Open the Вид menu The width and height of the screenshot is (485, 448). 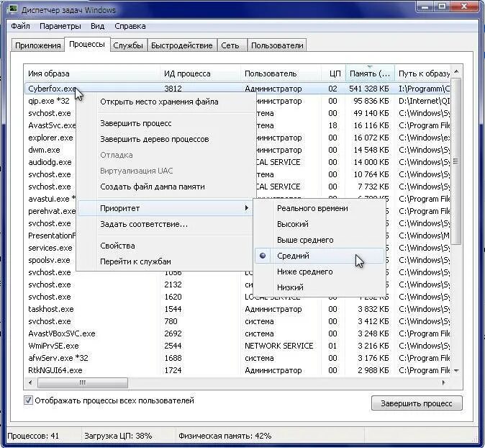(97, 26)
